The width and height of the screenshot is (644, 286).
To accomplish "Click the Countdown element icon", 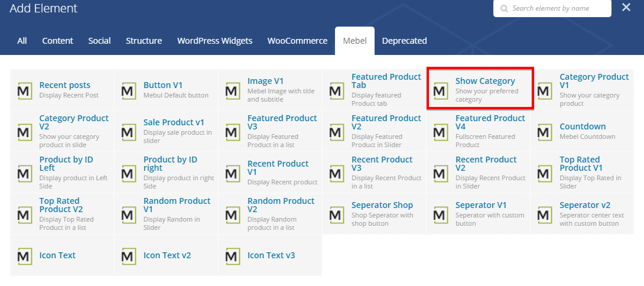I will click(545, 132).
